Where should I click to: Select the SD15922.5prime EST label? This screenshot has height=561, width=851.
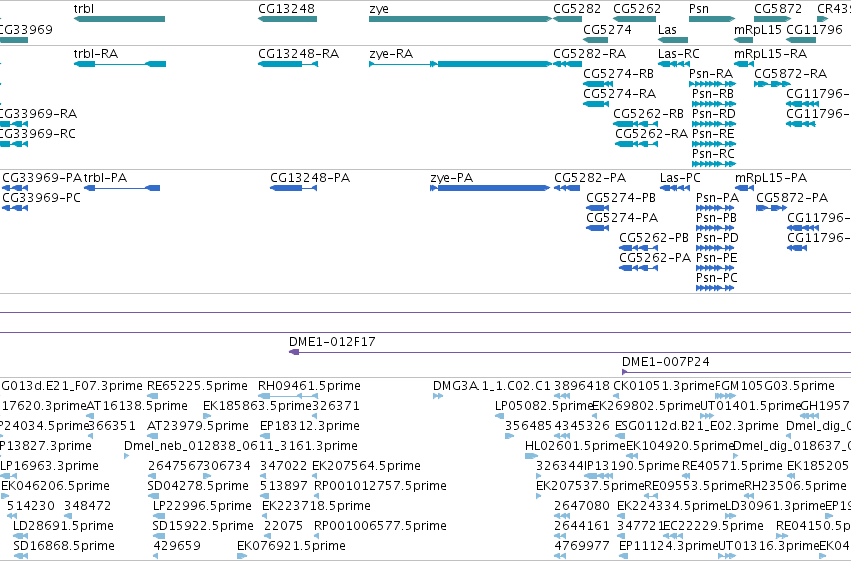pos(204,526)
